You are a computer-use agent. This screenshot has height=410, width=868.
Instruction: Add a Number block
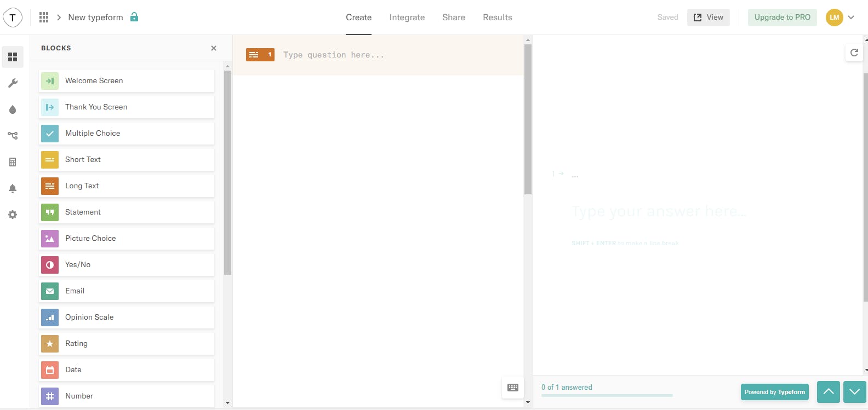(x=127, y=396)
